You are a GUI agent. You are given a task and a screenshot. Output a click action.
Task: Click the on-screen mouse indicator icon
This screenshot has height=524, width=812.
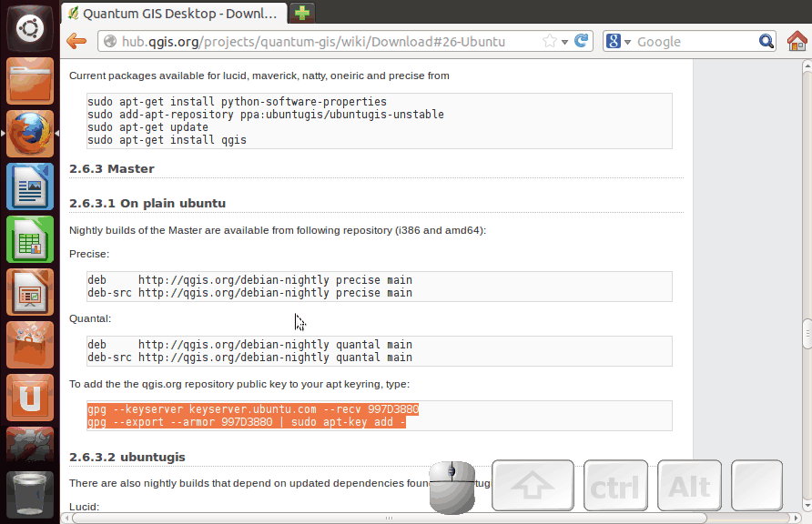(452, 488)
